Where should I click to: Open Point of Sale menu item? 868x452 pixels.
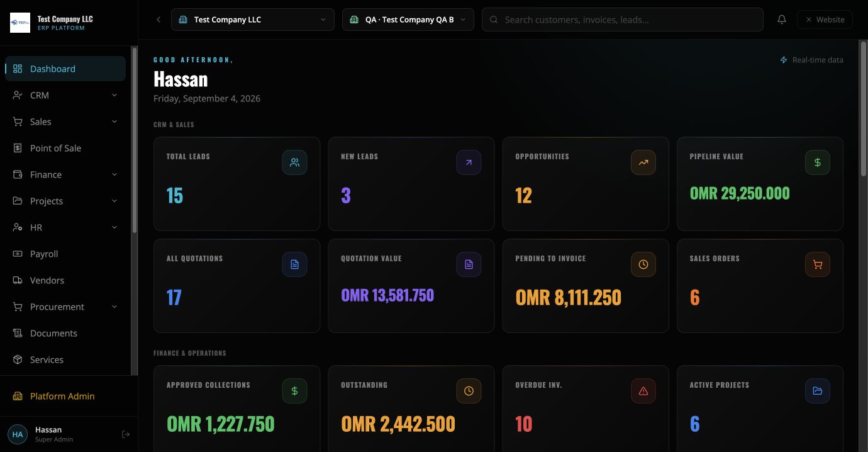65,148
